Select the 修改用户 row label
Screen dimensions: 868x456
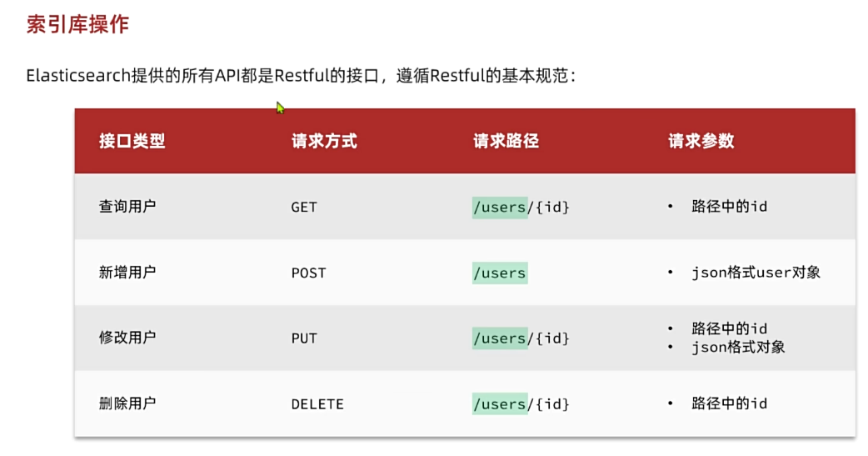pos(127,338)
